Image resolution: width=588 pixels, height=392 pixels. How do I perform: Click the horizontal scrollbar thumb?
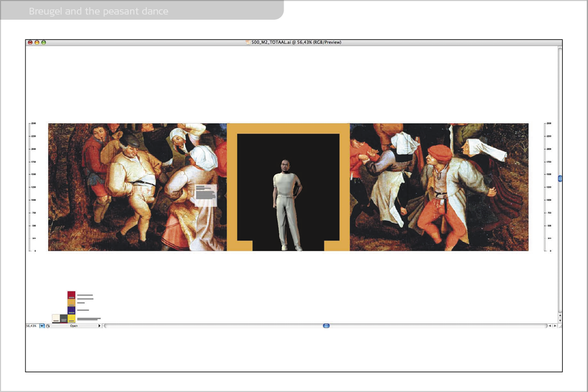pyautogui.click(x=326, y=326)
